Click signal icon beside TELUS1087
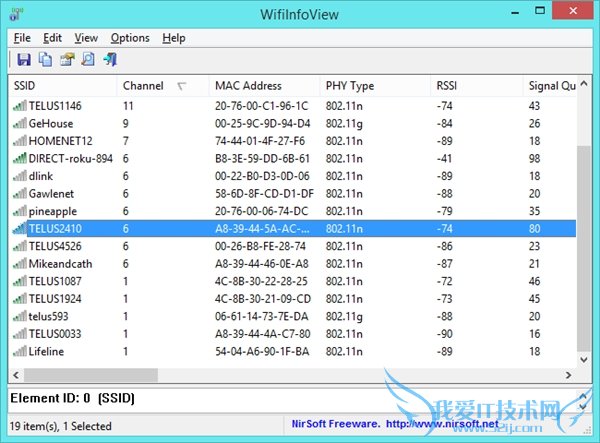Screen dimensions: 600x443 click(x=20, y=281)
